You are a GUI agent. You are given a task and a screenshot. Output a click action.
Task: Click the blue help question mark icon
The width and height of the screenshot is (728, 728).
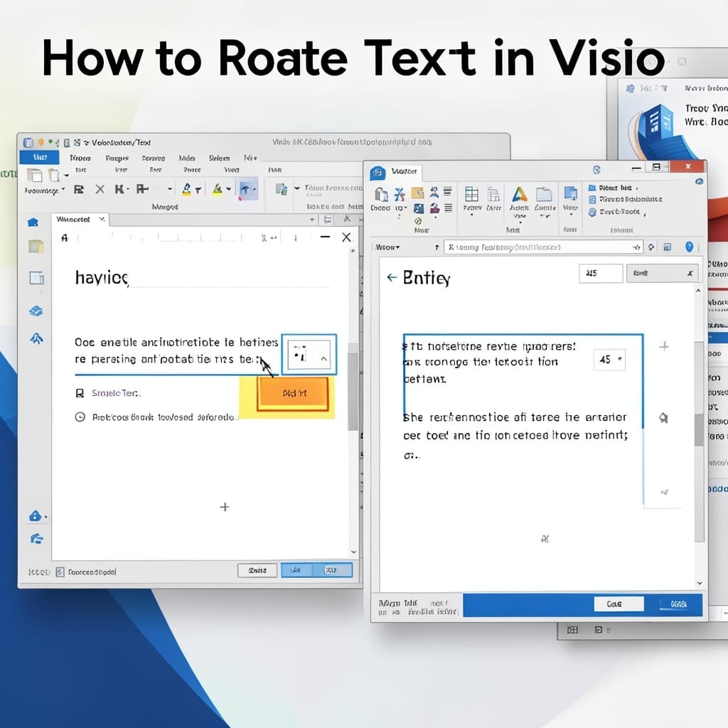690,247
